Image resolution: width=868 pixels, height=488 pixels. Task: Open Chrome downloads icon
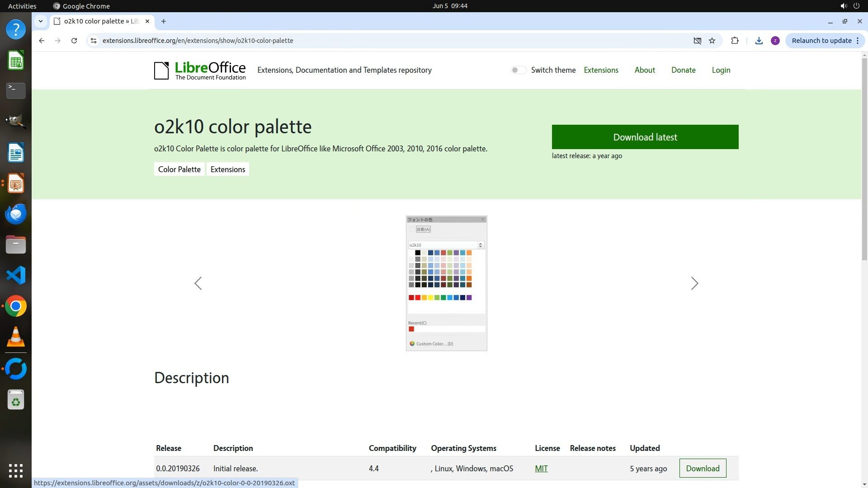759,41
